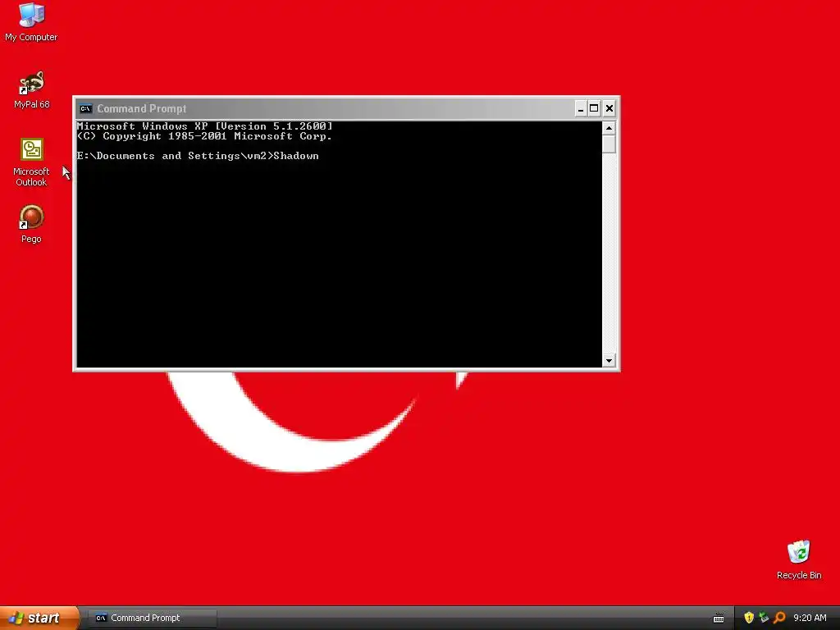Image resolution: width=840 pixels, height=630 pixels.
Task: Click the Command Prompt scroll up arrow
Action: point(609,128)
